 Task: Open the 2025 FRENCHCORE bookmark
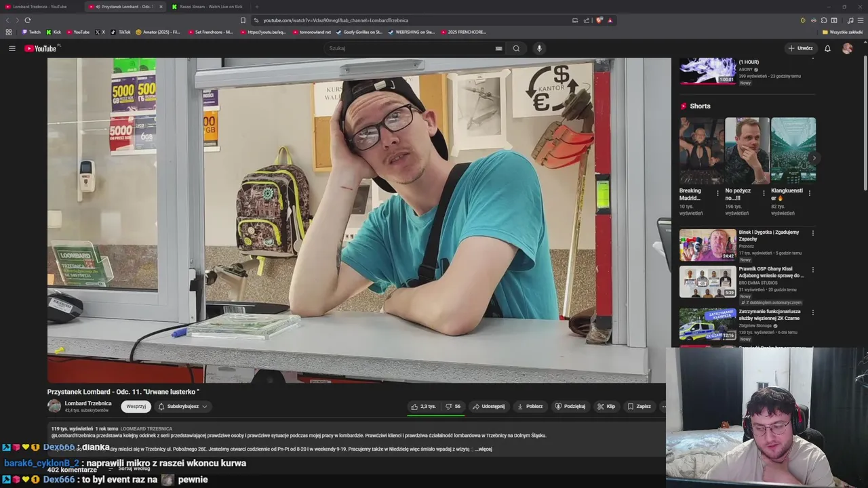[463, 32]
